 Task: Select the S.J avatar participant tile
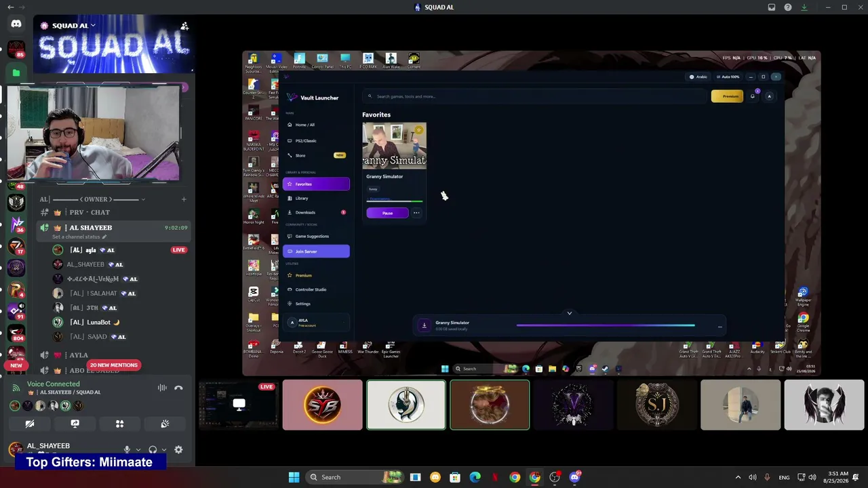(x=656, y=405)
